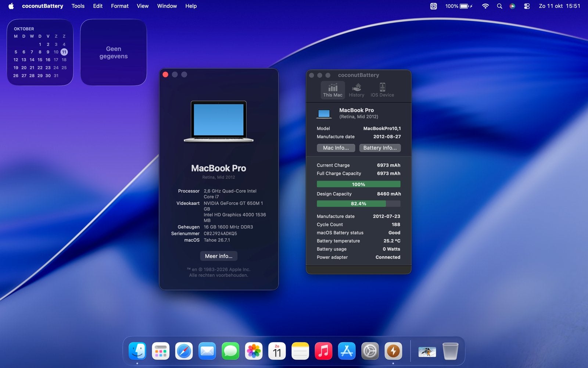The height and width of the screenshot is (368, 588).
Task: Click the 82.4% design capacity bar
Action: pyautogui.click(x=359, y=204)
